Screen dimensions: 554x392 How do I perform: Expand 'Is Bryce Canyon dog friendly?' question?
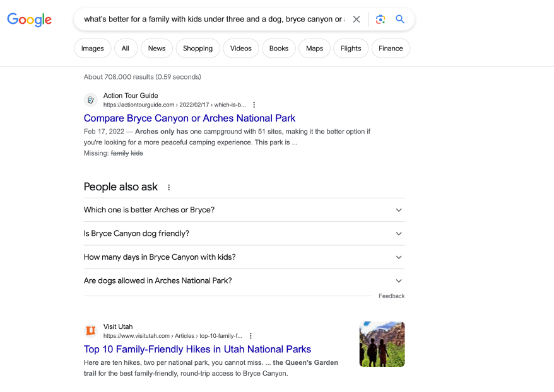(244, 234)
